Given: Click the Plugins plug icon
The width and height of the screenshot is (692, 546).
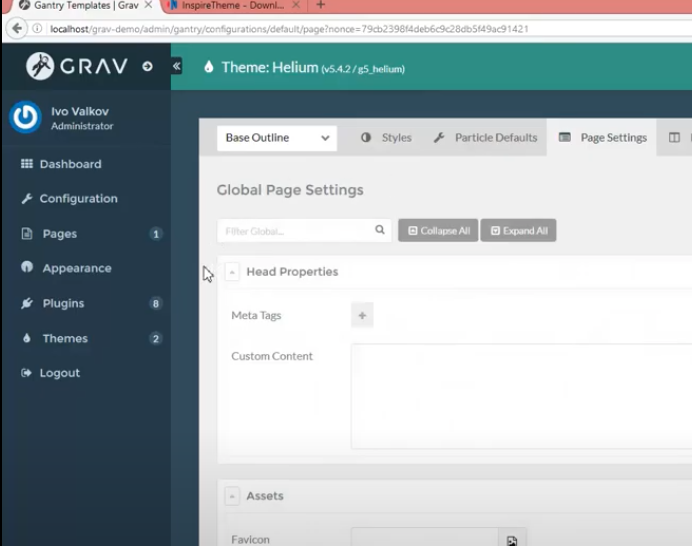Looking at the screenshot, I should (27, 303).
